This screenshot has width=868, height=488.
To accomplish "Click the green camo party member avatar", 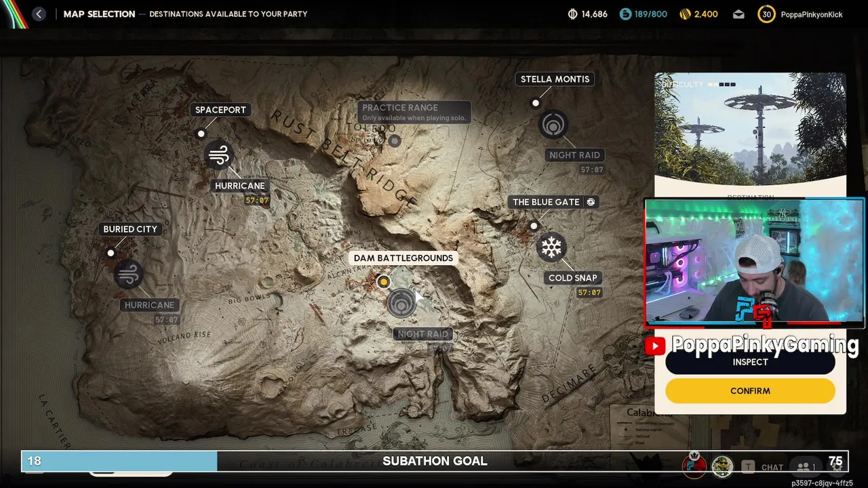I will [723, 467].
